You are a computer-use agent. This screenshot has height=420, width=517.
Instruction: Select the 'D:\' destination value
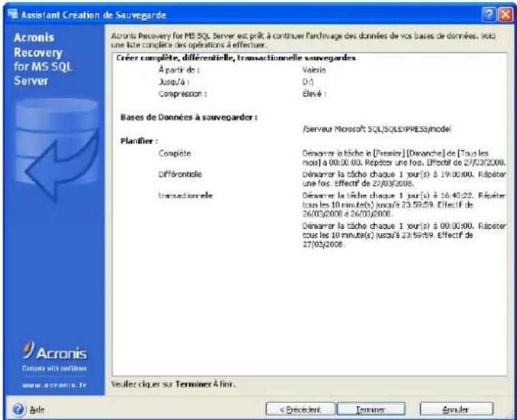[x=308, y=82]
